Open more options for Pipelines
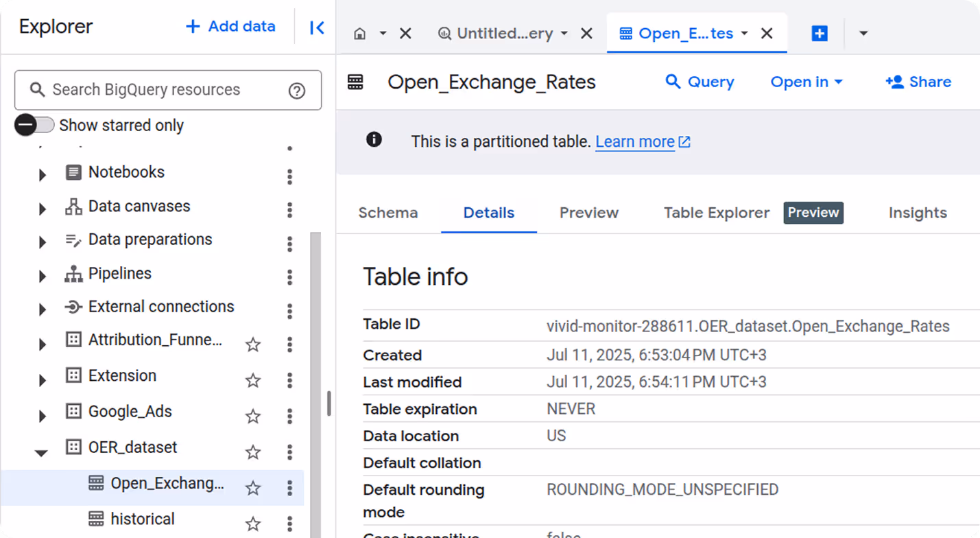 [289, 277]
